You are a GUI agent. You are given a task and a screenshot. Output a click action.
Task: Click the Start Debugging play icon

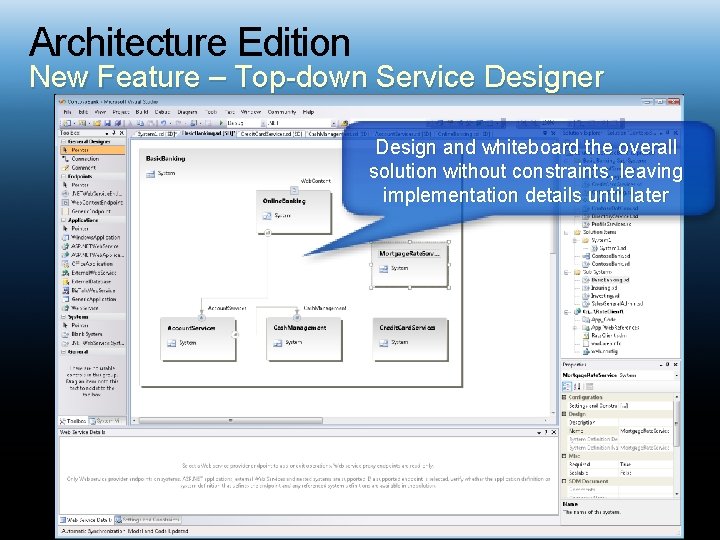[221, 123]
